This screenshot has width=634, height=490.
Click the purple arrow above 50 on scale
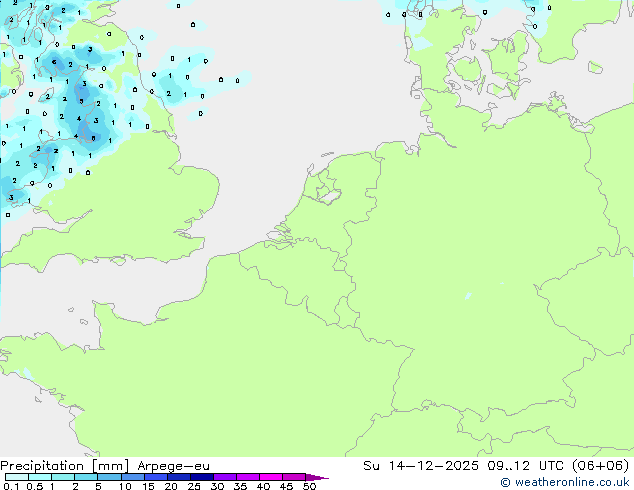pyautogui.click(x=317, y=478)
